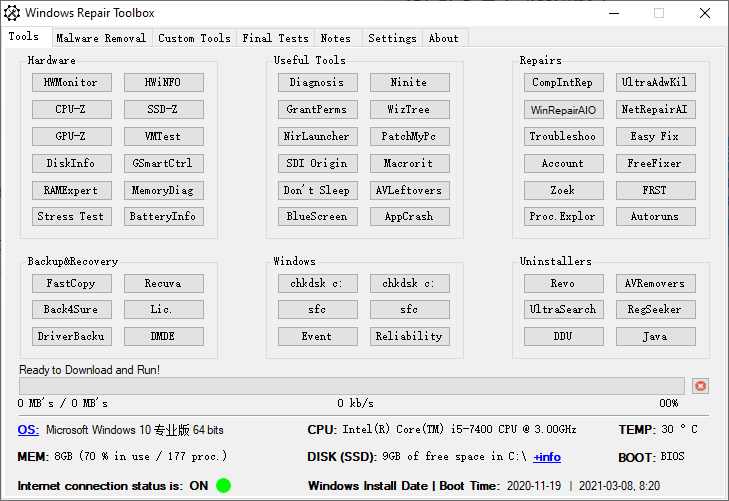
Task: Open Proc.Explor
Action: click(x=563, y=216)
